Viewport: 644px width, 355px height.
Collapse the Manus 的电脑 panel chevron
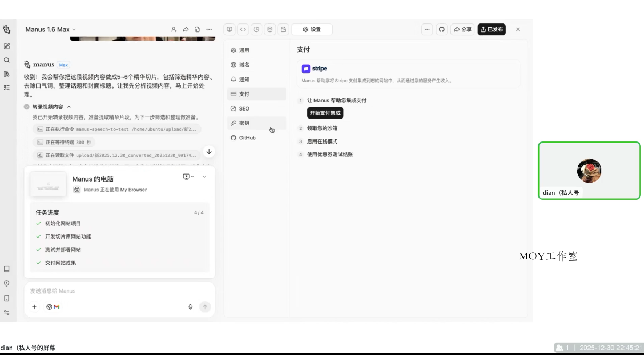203,177
